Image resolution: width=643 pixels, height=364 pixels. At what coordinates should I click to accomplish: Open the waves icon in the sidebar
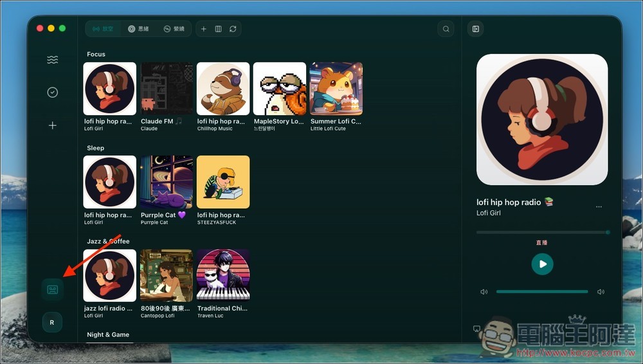[x=53, y=60]
